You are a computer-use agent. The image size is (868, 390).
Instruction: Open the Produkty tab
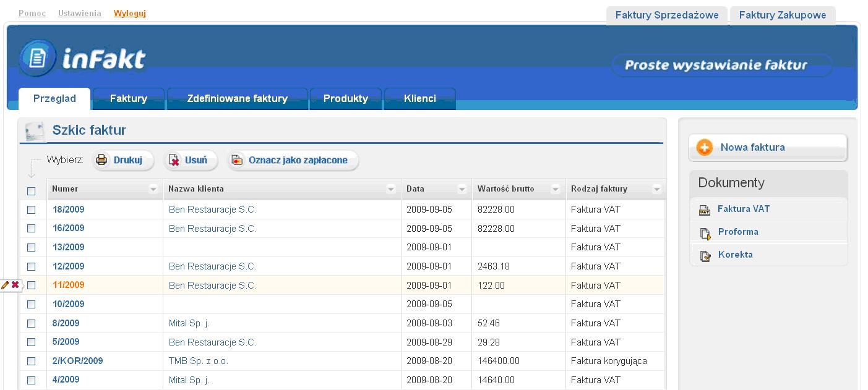(346, 99)
